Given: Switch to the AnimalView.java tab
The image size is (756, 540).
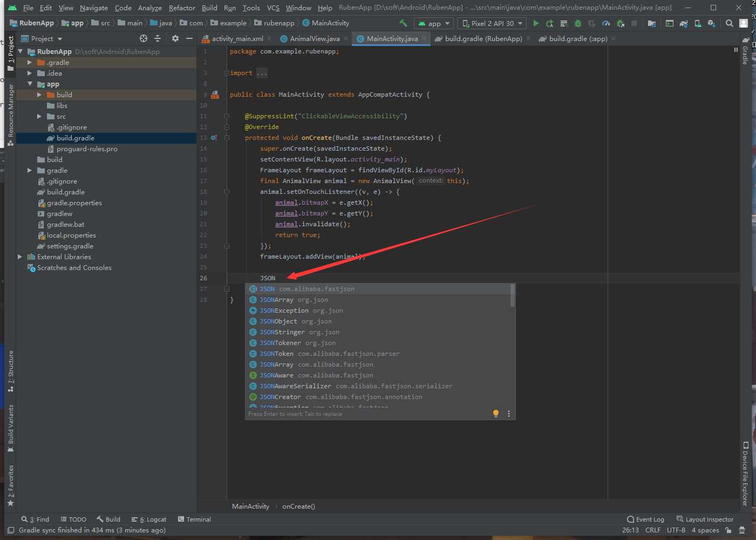Looking at the screenshot, I should coord(315,39).
